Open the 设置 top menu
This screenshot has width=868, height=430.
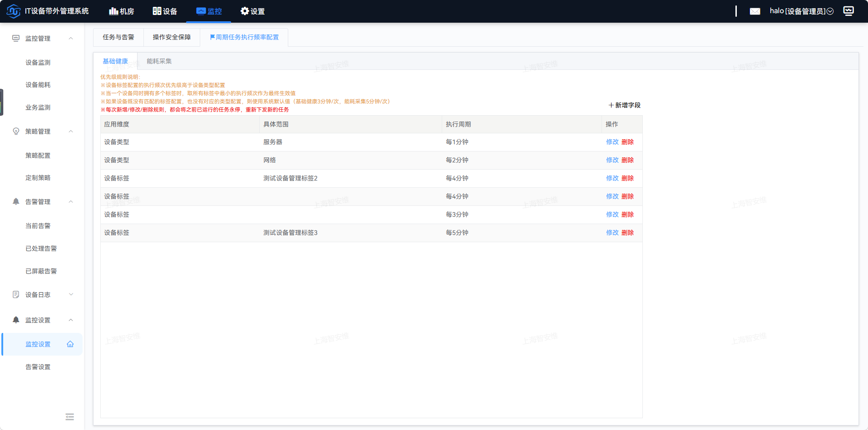pyautogui.click(x=252, y=11)
